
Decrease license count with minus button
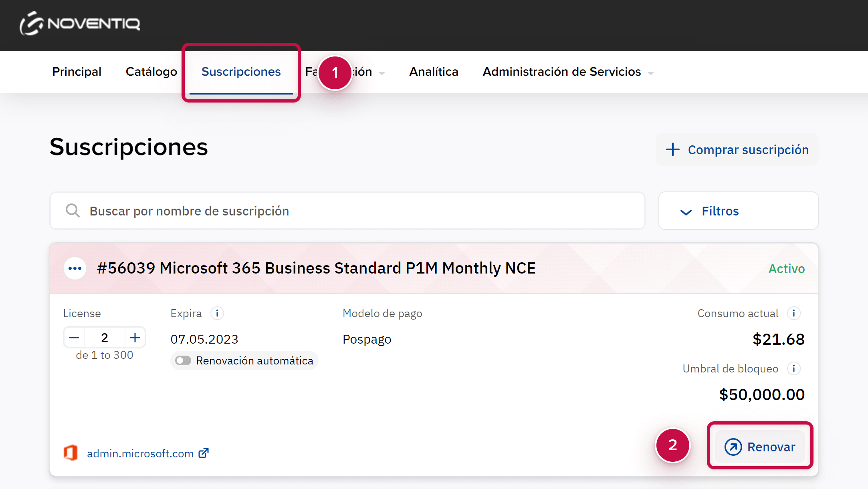74,338
